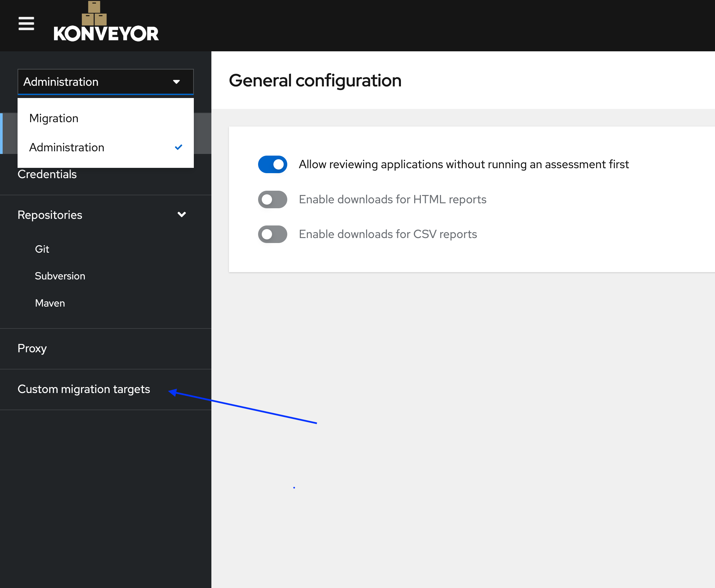The width and height of the screenshot is (715, 588).
Task: Click the blue checkmark beside Administration option
Action: click(x=178, y=147)
